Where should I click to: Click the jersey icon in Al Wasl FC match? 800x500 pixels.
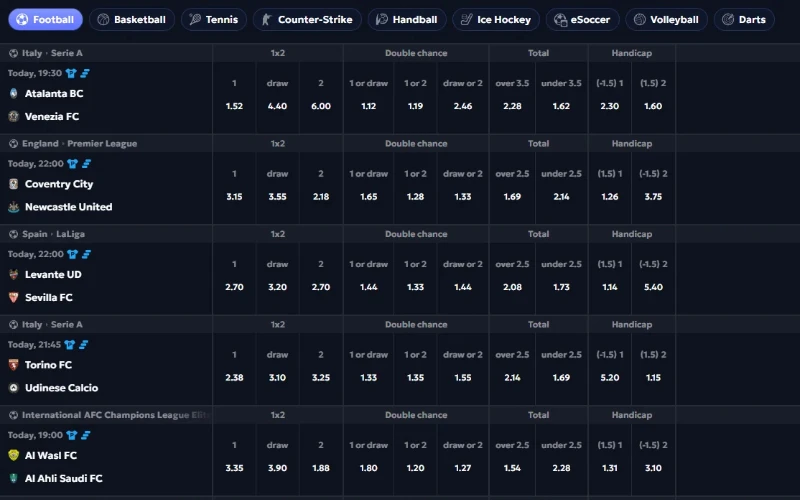pyautogui.click(x=71, y=435)
